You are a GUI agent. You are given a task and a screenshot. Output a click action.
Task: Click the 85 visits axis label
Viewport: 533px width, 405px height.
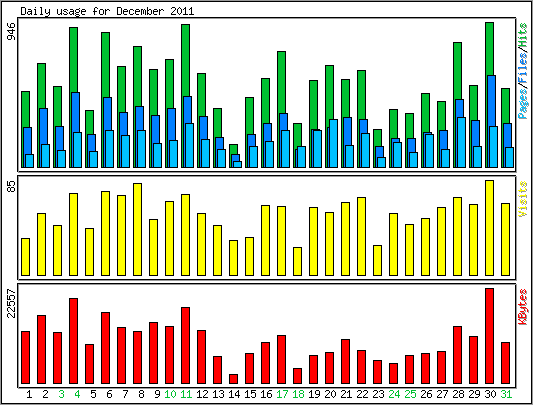tap(12, 186)
